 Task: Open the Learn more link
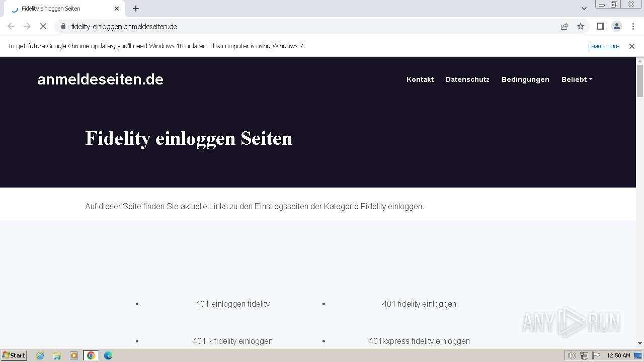(604, 46)
